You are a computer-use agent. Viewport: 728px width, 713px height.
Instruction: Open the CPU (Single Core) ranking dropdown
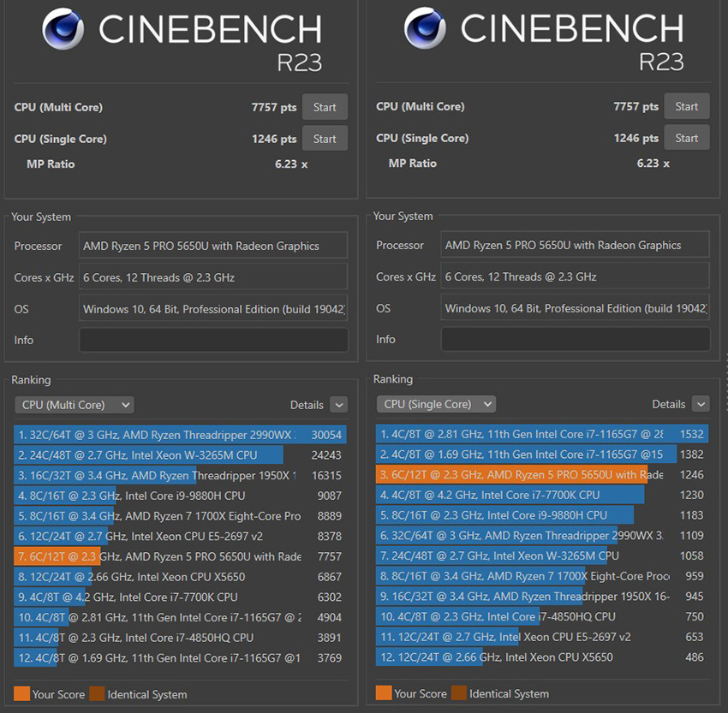point(436,403)
